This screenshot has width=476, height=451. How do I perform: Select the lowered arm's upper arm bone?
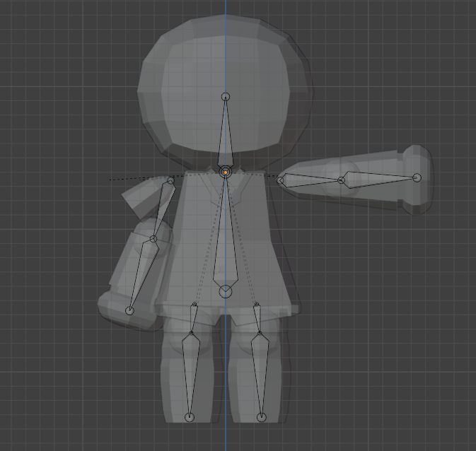pyautogui.click(x=164, y=209)
